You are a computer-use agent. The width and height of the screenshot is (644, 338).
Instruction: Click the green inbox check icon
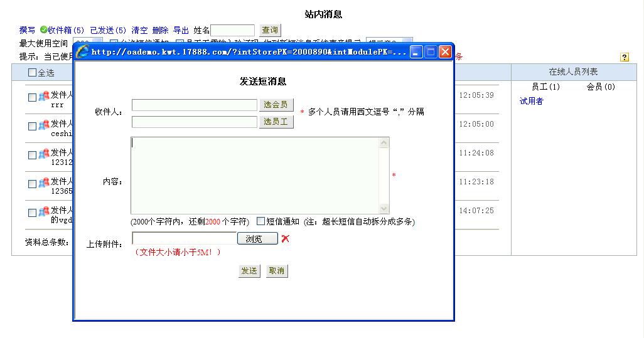[43, 29]
